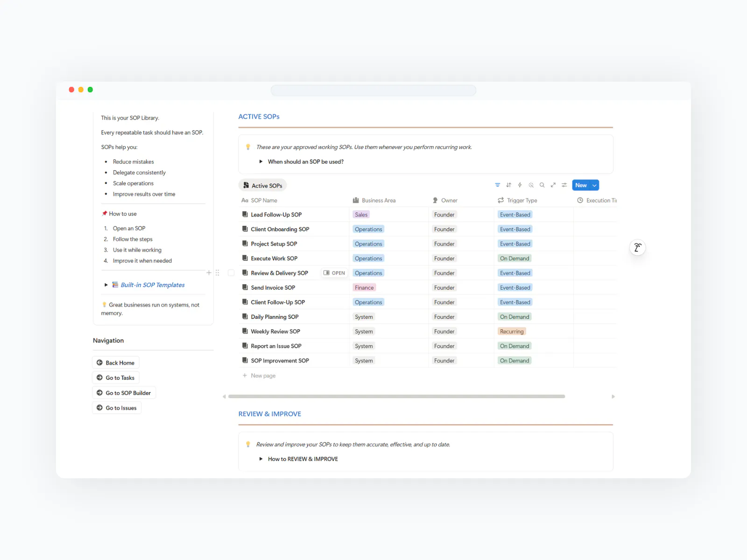Expand 'When should an SOP be used?' toggle
Screen dimensions: 747x560
[x=261, y=161]
